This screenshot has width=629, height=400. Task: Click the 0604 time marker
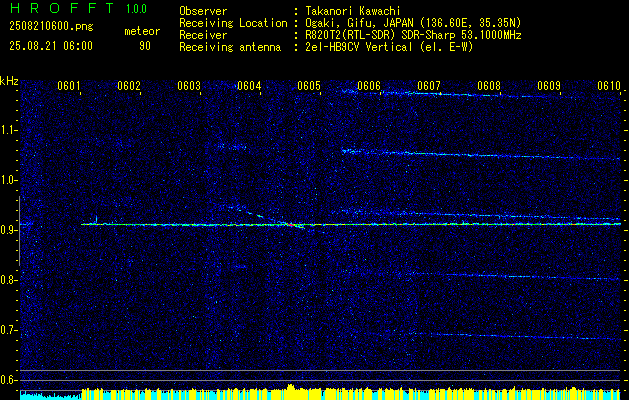point(249,85)
